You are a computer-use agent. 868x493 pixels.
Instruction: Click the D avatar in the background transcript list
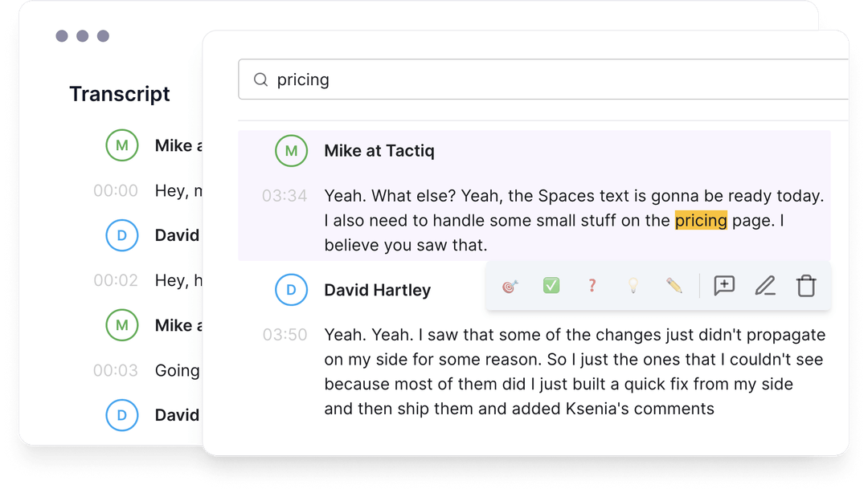pyautogui.click(x=122, y=235)
